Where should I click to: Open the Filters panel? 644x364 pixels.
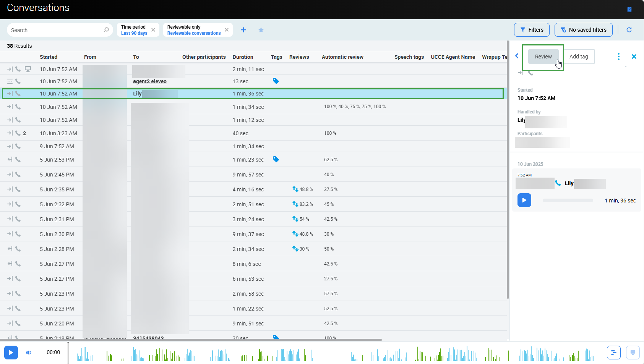tap(531, 30)
